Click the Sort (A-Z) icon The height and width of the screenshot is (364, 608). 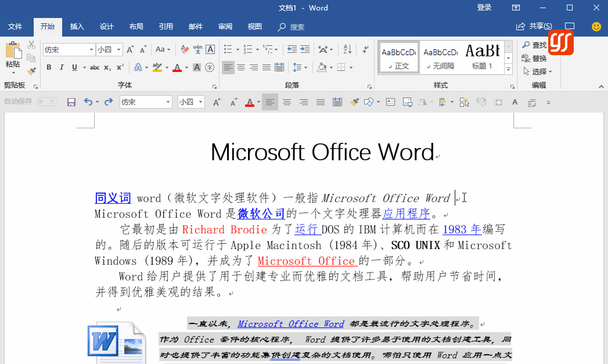pyautogui.click(x=347, y=49)
